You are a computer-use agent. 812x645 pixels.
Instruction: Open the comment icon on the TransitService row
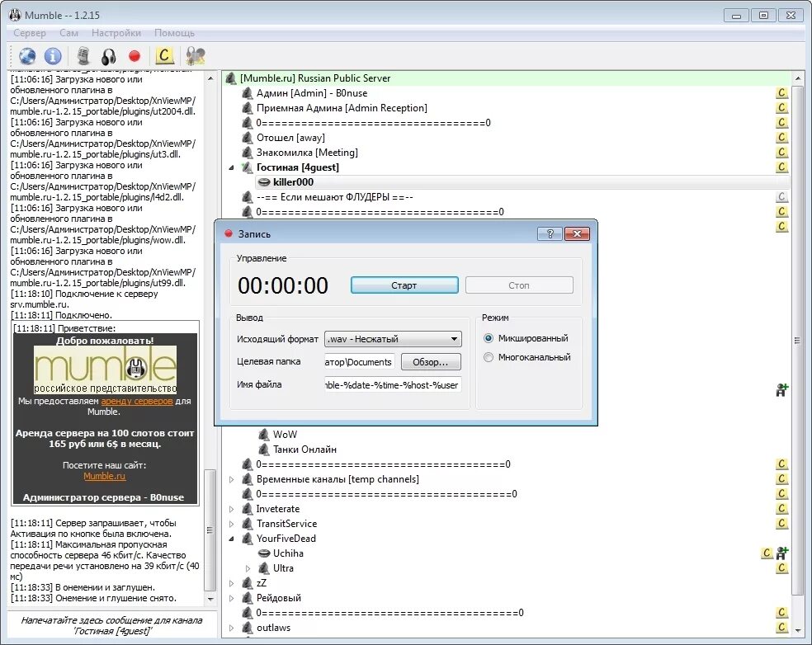tap(782, 524)
